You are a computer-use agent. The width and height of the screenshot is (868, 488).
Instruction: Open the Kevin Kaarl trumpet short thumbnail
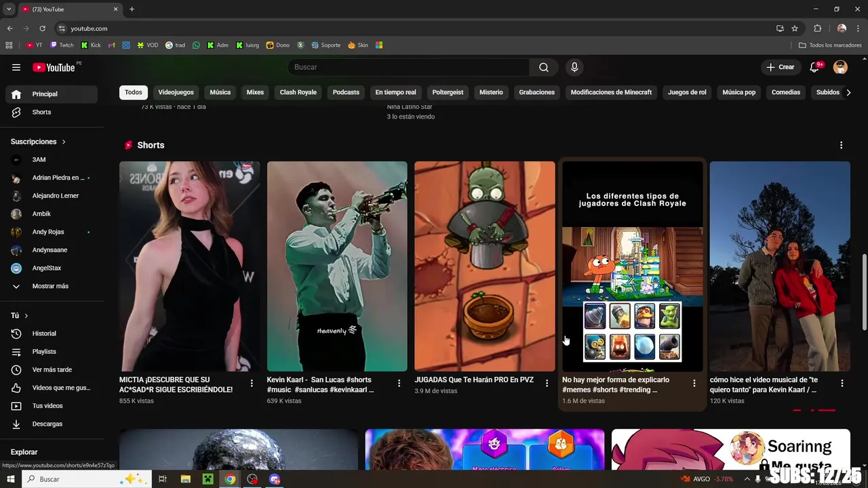[337, 266]
